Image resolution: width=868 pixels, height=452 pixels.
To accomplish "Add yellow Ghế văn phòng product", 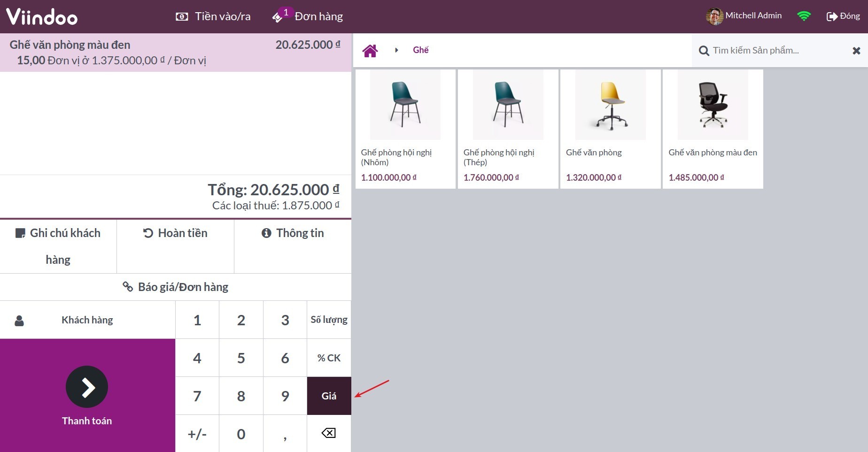I will [x=611, y=129].
